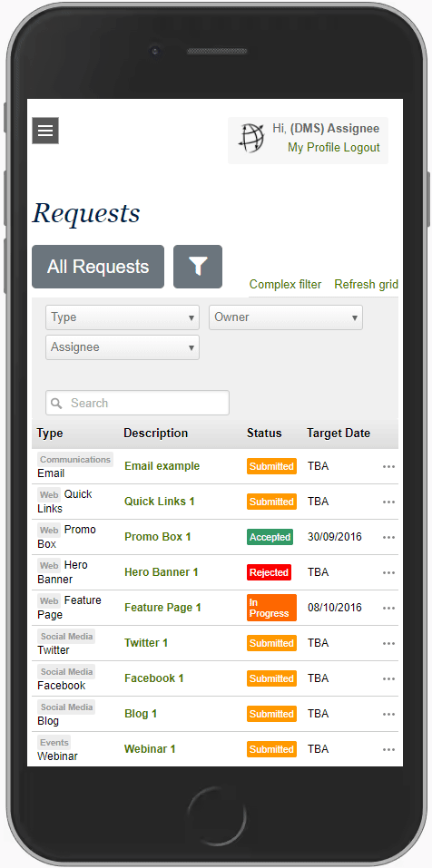This screenshot has height=868, width=432.
Task: Open the Promo Box 1 request
Action: 157,537
